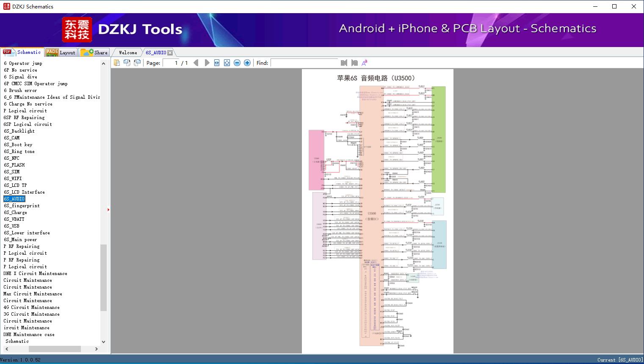Go to the previous page
The height and width of the screenshot is (364, 644).
click(x=196, y=63)
